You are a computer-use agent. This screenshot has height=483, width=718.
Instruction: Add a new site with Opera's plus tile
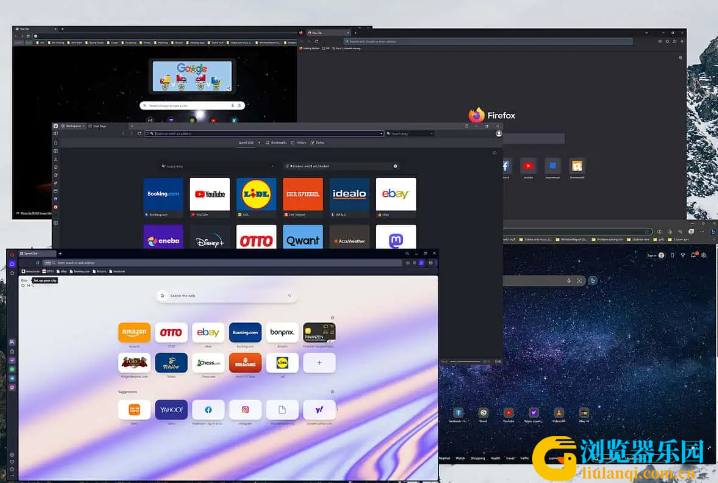pyautogui.click(x=319, y=363)
